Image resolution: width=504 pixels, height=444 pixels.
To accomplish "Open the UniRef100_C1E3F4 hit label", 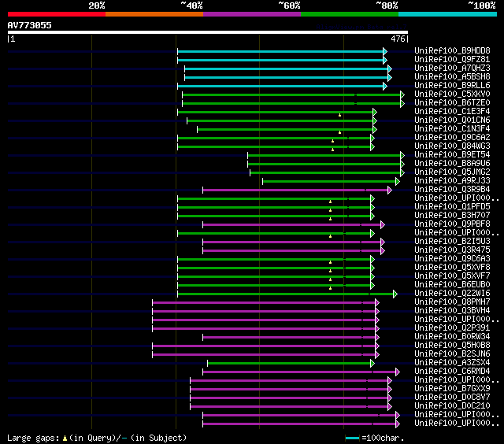I will 452,112.
